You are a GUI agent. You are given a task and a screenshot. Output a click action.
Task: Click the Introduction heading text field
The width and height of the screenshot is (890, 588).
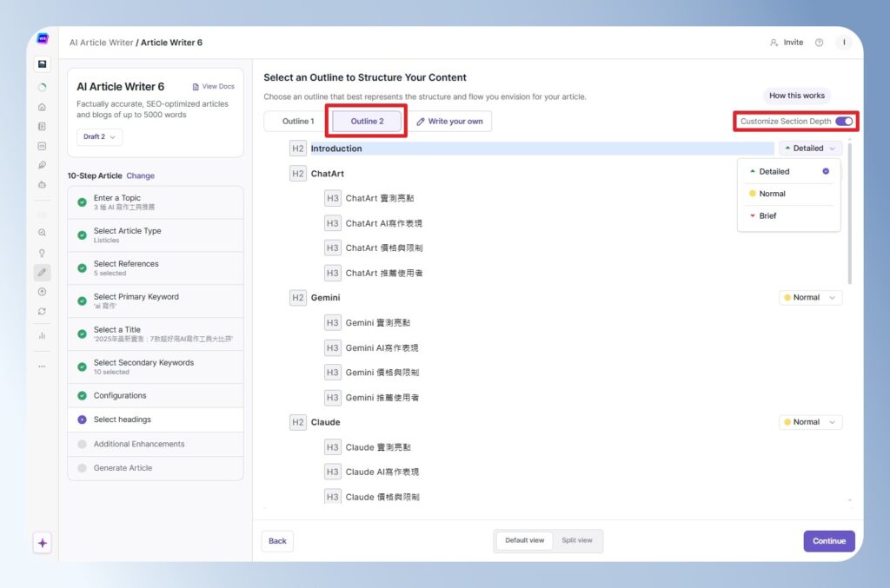[x=542, y=149]
